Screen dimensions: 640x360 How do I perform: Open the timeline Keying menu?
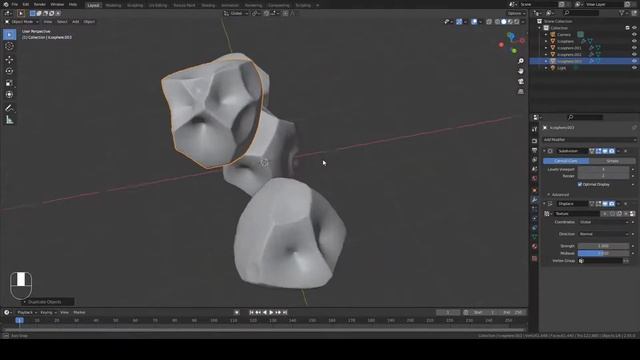[48, 313]
